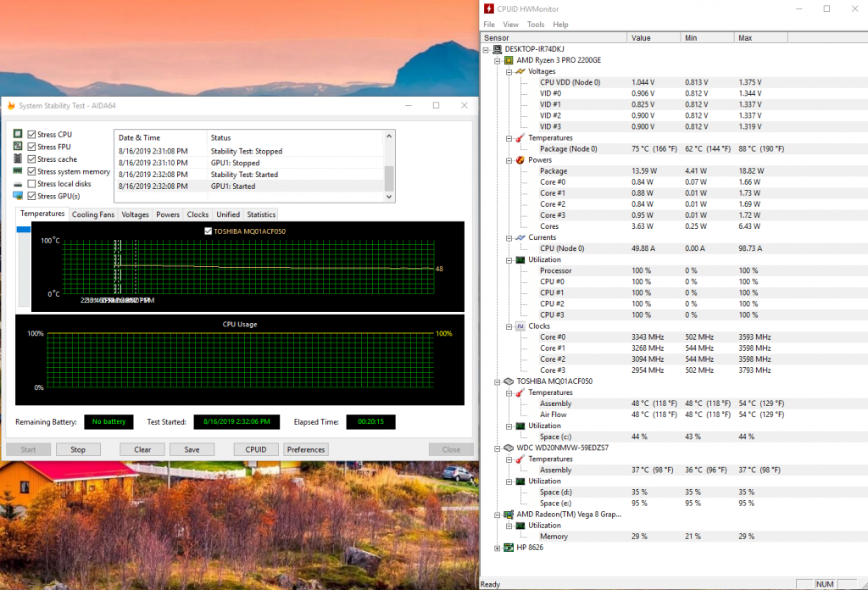Click the blue temperature scale slider
Screen dimensions: 868x590
click(23, 229)
